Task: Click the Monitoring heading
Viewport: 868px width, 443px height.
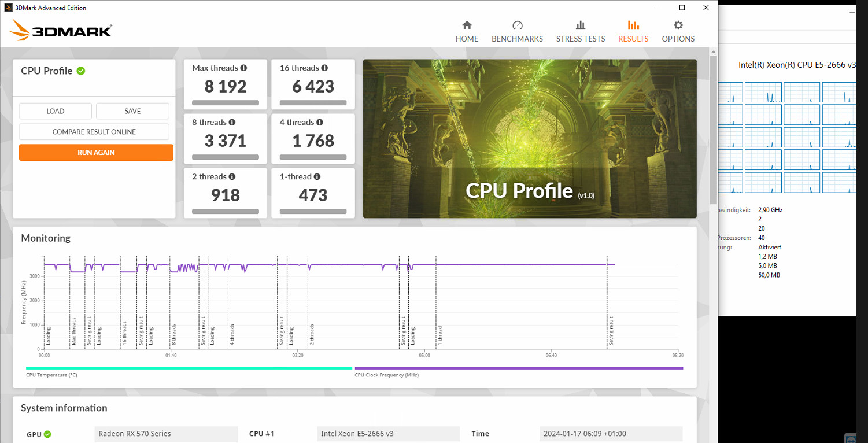Action: coord(46,238)
